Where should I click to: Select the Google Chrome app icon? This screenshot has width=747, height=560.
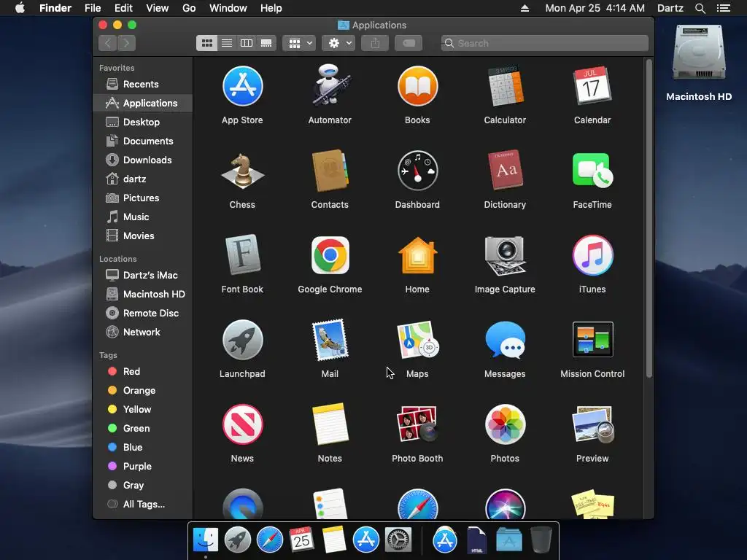coord(330,255)
